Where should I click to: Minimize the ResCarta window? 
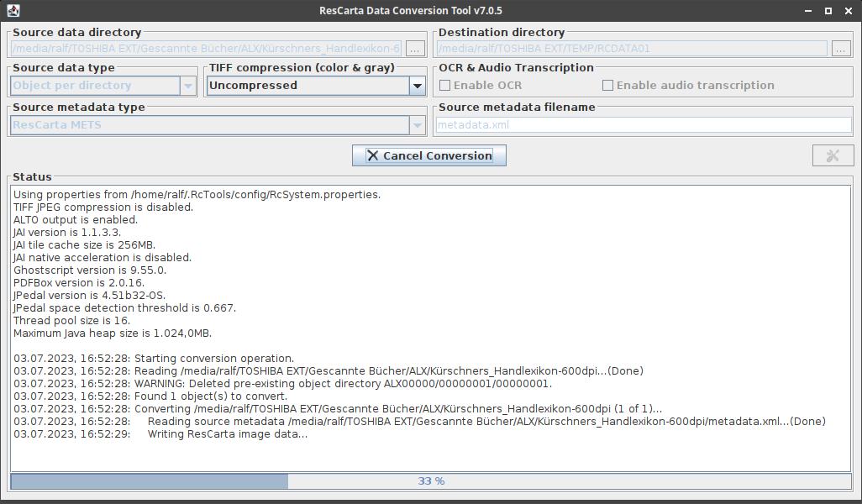808,10
